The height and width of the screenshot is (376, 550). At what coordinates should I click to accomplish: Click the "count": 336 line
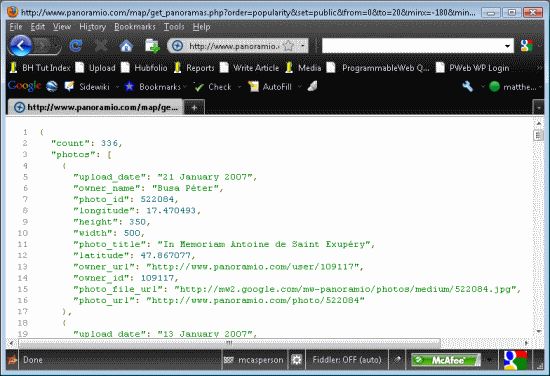86,143
